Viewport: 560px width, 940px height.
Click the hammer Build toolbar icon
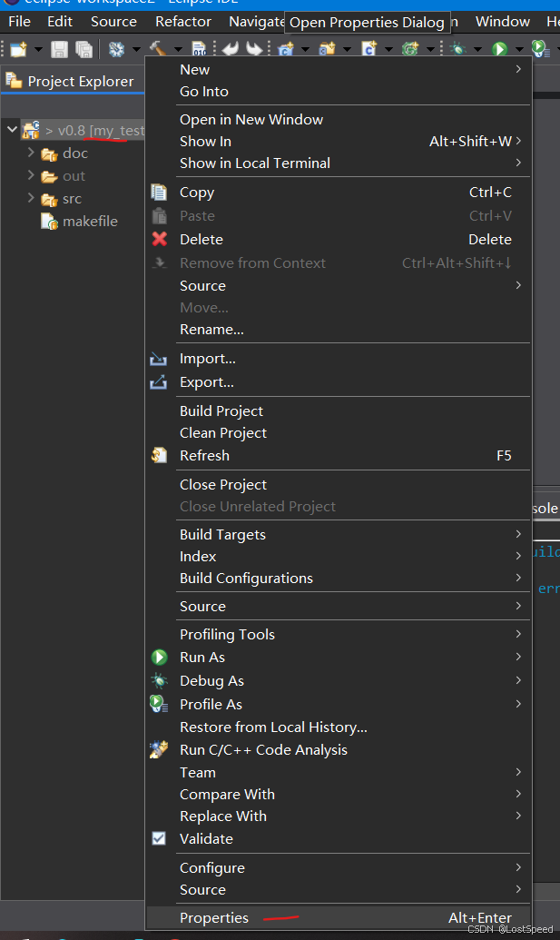tap(158, 48)
